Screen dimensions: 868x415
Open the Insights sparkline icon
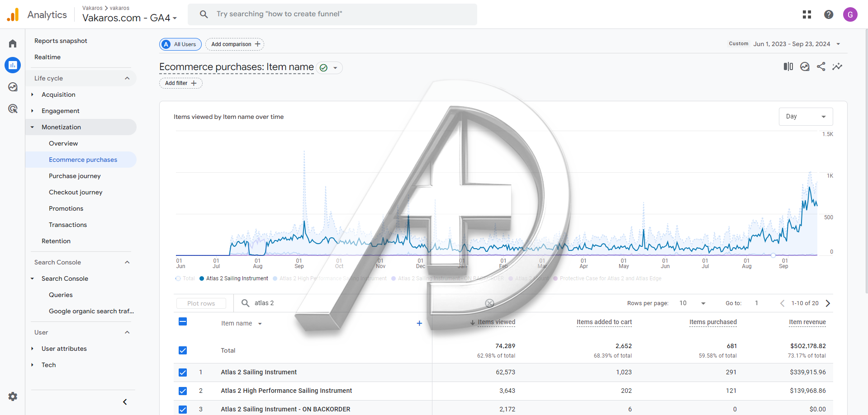click(x=837, y=67)
